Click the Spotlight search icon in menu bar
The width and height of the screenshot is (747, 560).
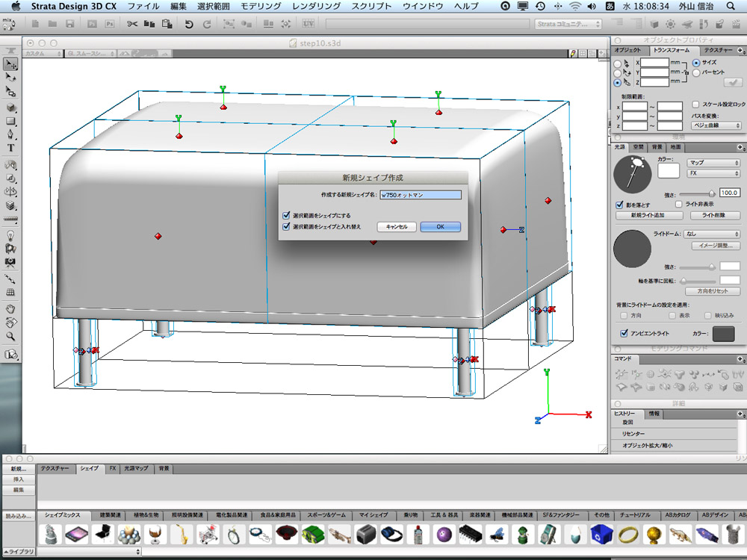731,6
